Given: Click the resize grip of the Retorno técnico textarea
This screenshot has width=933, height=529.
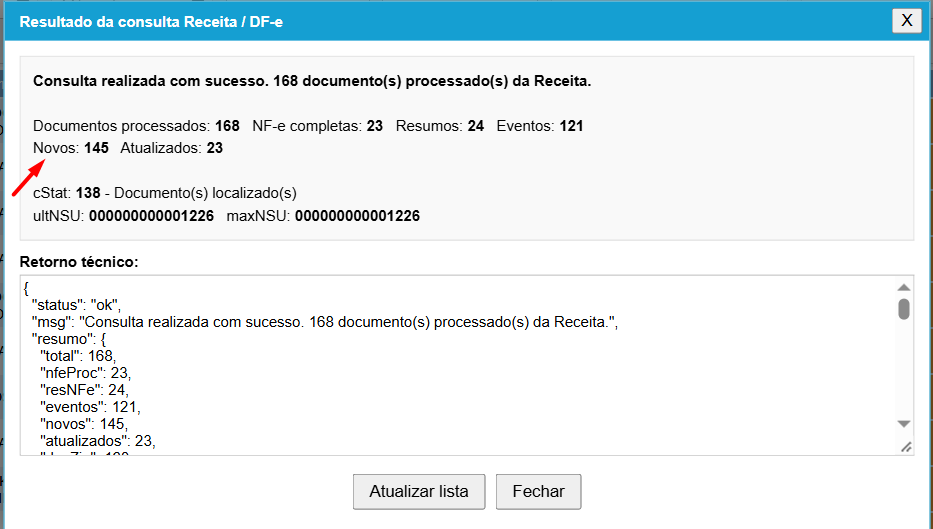Looking at the screenshot, I should pyautogui.click(x=906, y=447).
